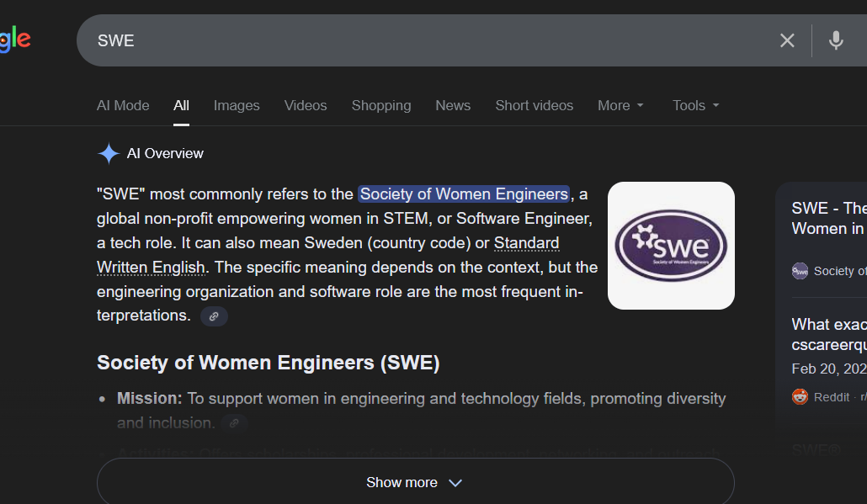This screenshot has width=867, height=504.
Task: Open the "What exac" Reddit side result
Action: pos(828,334)
